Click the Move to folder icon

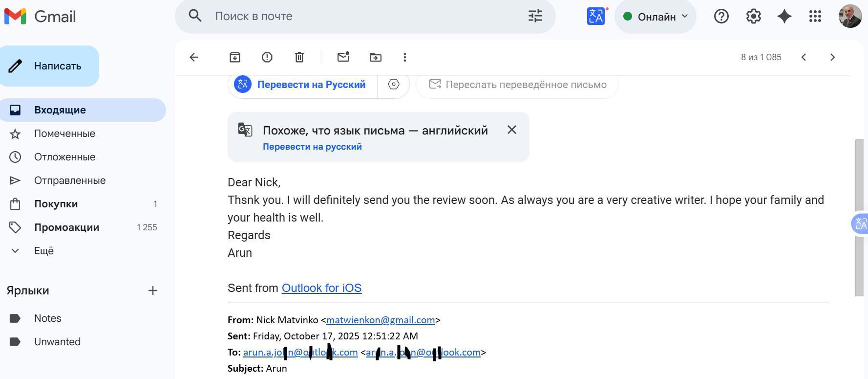click(376, 57)
